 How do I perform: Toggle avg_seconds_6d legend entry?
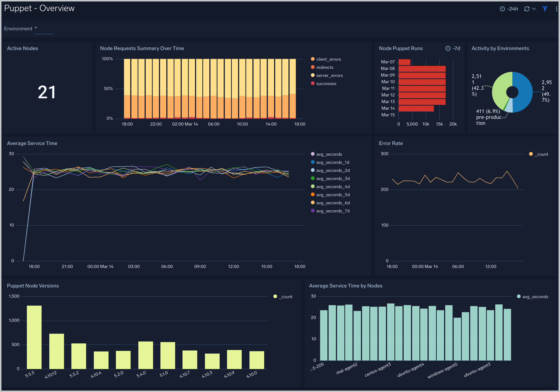click(x=330, y=203)
